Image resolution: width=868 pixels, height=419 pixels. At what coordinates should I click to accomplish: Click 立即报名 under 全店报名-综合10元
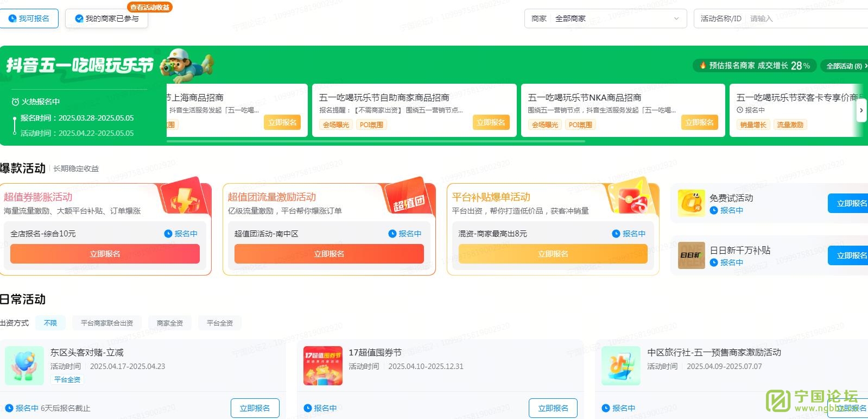point(105,254)
